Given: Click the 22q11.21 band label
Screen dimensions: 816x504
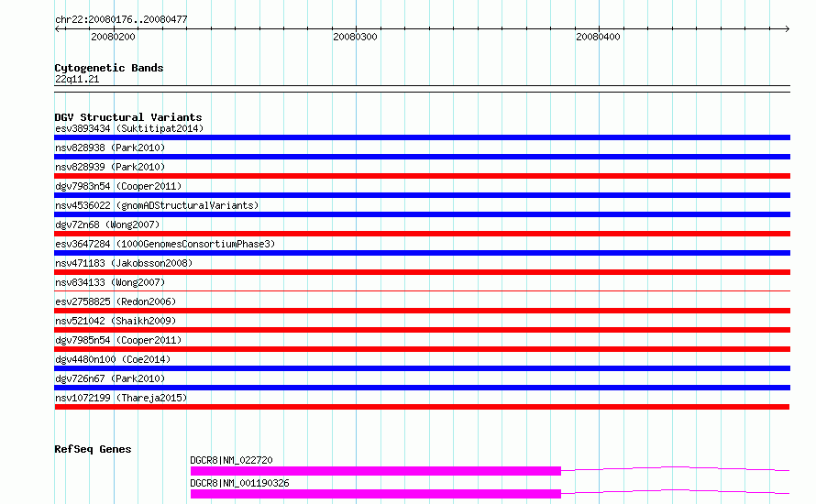Looking at the screenshot, I should click(x=77, y=79).
